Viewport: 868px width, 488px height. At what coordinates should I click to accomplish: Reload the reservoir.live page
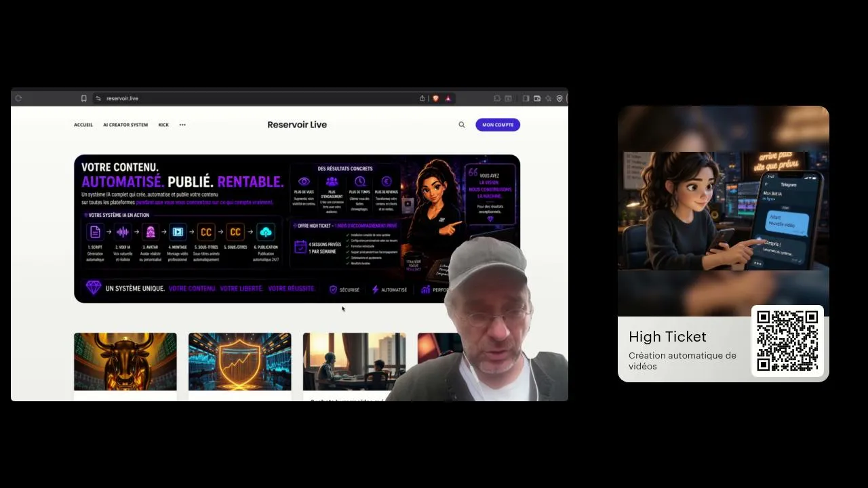point(18,98)
